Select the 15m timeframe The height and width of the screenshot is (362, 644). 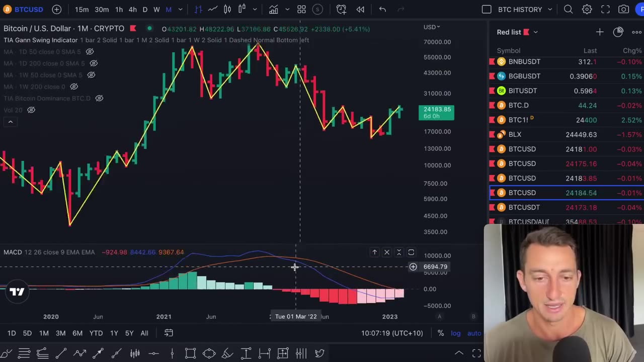click(82, 9)
